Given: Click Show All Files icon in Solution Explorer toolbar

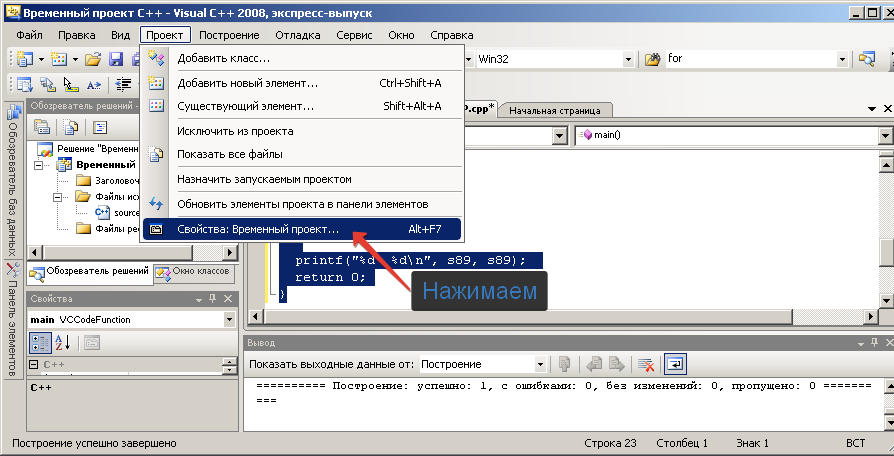Looking at the screenshot, I should click(70, 127).
